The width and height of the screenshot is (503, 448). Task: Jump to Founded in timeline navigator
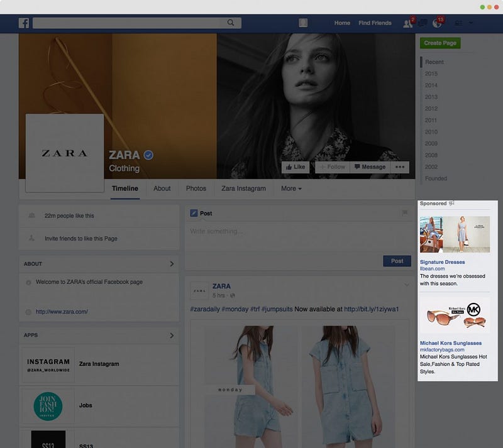coord(436,178)
